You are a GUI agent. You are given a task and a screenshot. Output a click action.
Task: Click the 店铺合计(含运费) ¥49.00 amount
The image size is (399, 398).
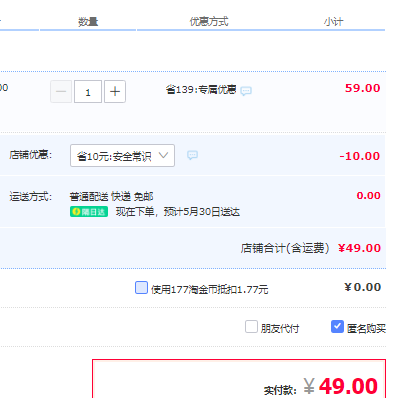(x=359, y=248)
